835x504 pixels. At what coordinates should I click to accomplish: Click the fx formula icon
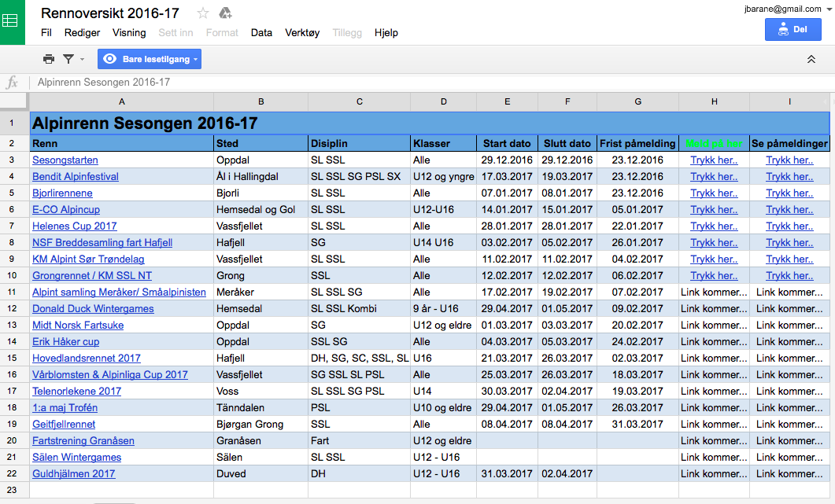click(x=12, y=83)
